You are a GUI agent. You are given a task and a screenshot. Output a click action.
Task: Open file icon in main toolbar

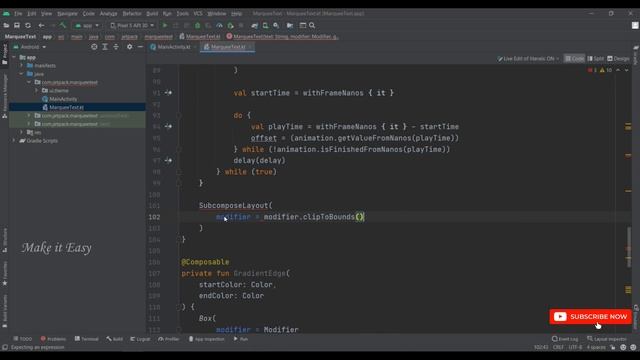coord(6,25)
